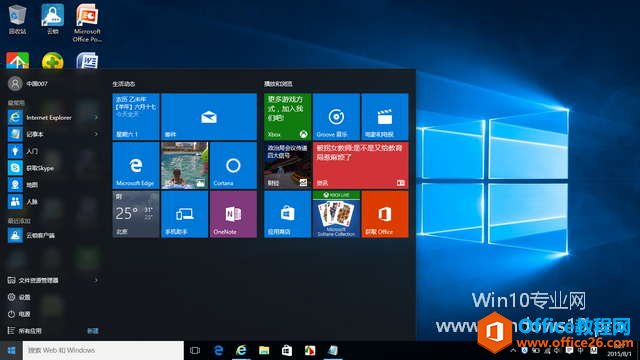The height and width of the screenshot is (360, 640).
Task: Launch Internet Explorer from most used list
Action: click(x=49, y=118)
